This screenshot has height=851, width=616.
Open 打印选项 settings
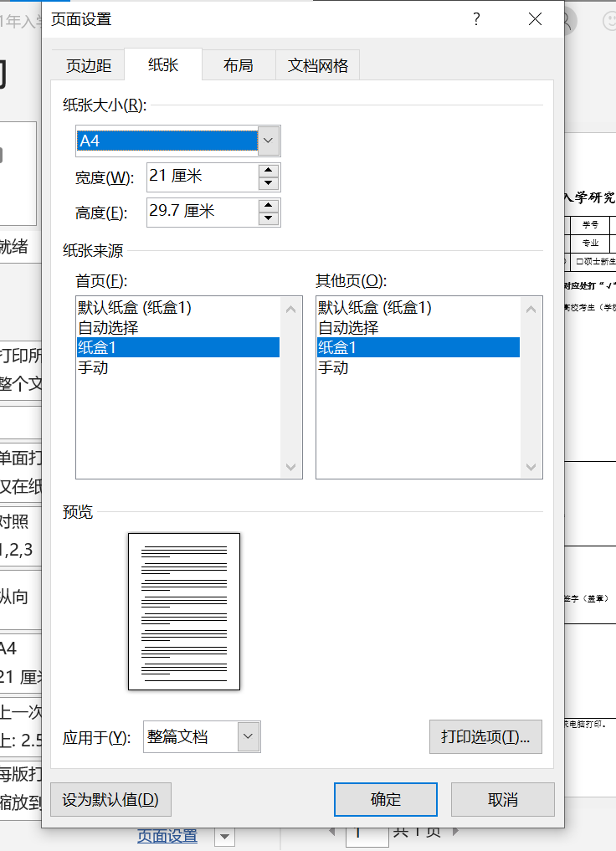(485, 736)
